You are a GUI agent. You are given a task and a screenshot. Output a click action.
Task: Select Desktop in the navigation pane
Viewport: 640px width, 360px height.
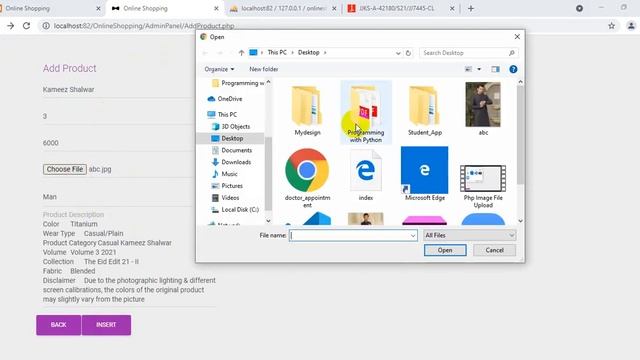point(231,138)
